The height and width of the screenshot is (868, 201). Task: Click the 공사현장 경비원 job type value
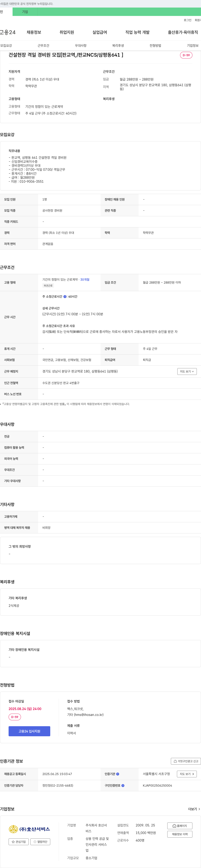pos(52,211)
